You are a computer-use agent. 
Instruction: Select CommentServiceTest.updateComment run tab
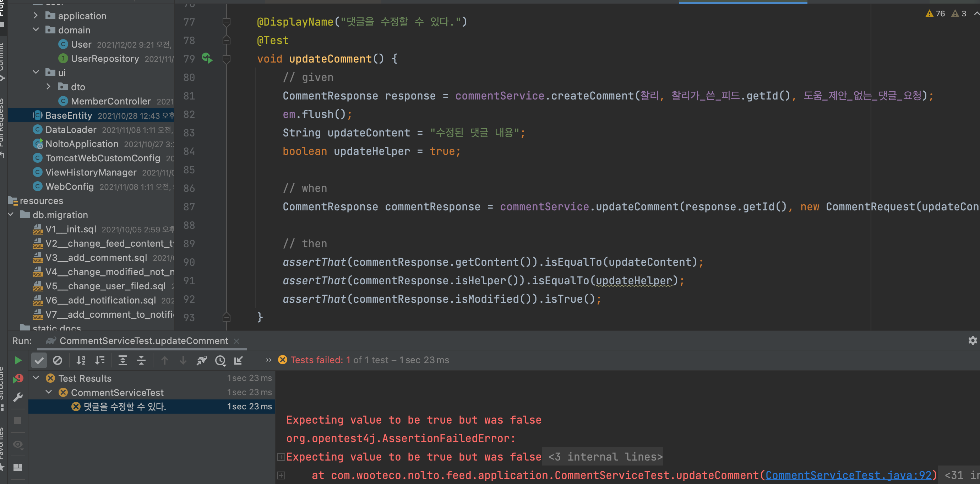pyautogui.click(x=143, y=341)
